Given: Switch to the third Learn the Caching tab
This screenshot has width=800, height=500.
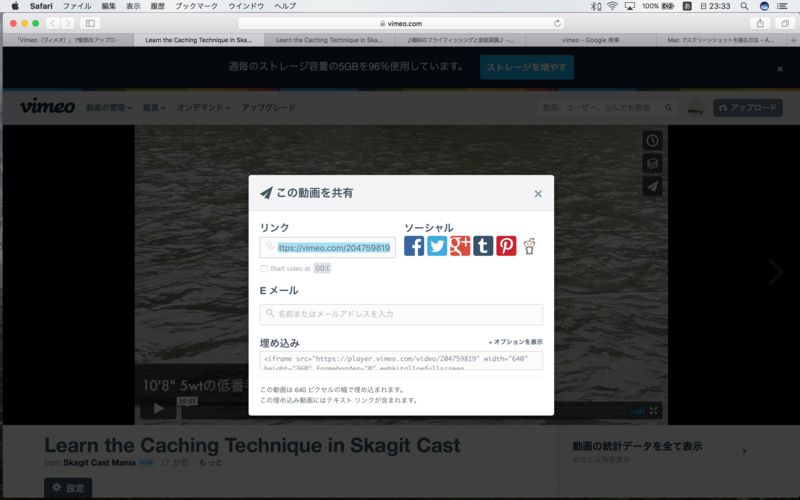Looking at the screenshot, I should pyautogui.click(x=330, y=40).
